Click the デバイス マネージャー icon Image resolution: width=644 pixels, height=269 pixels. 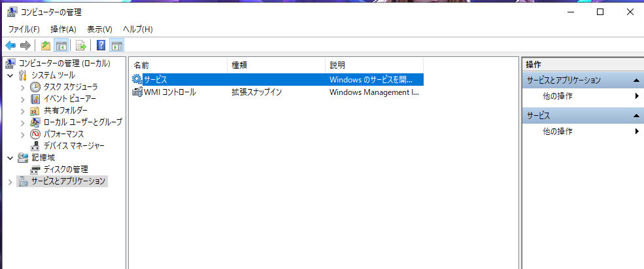click(x=36, y=145)
